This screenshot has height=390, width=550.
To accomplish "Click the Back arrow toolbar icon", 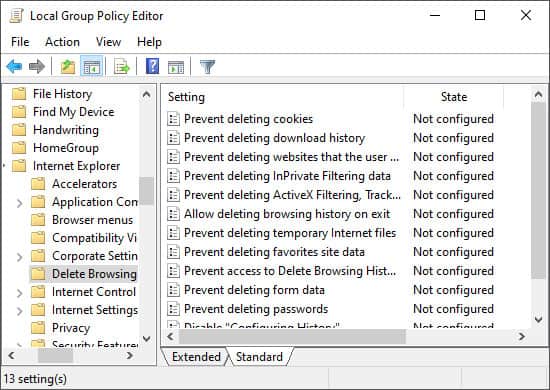I will 14,66.
